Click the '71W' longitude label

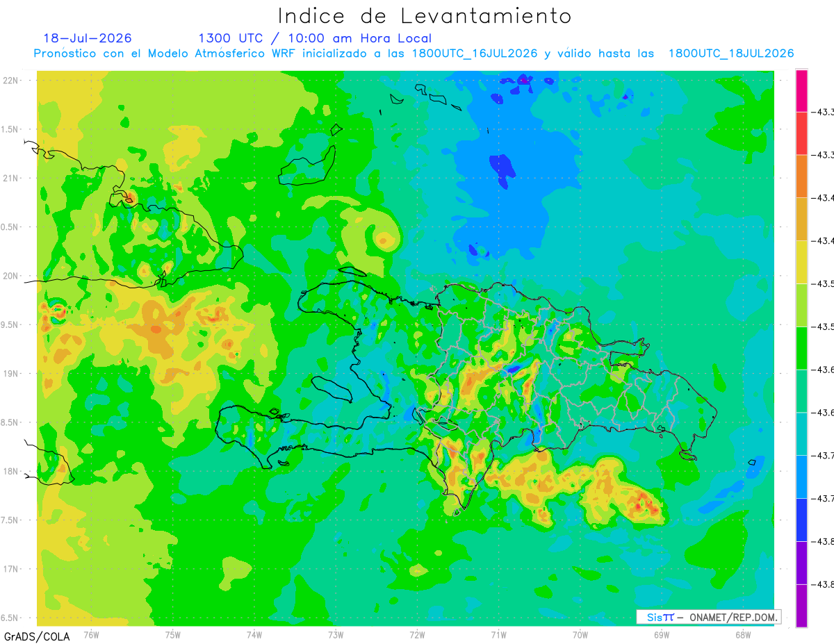498,634
